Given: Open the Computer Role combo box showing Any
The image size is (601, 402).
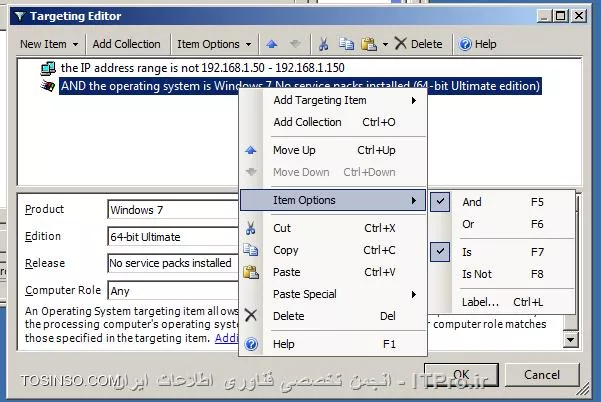Looking at the screenshot, I should (173, 291).
